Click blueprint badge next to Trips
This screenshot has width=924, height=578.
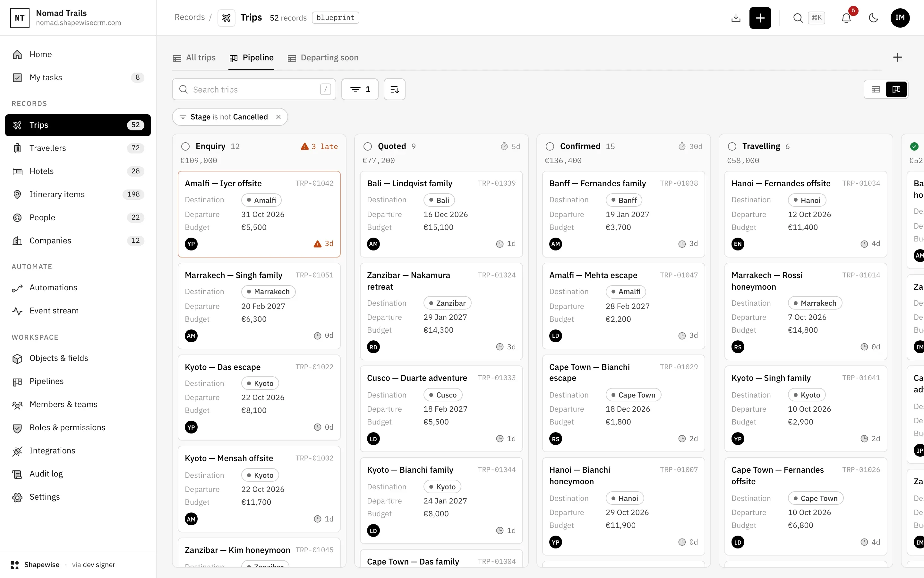335,18
